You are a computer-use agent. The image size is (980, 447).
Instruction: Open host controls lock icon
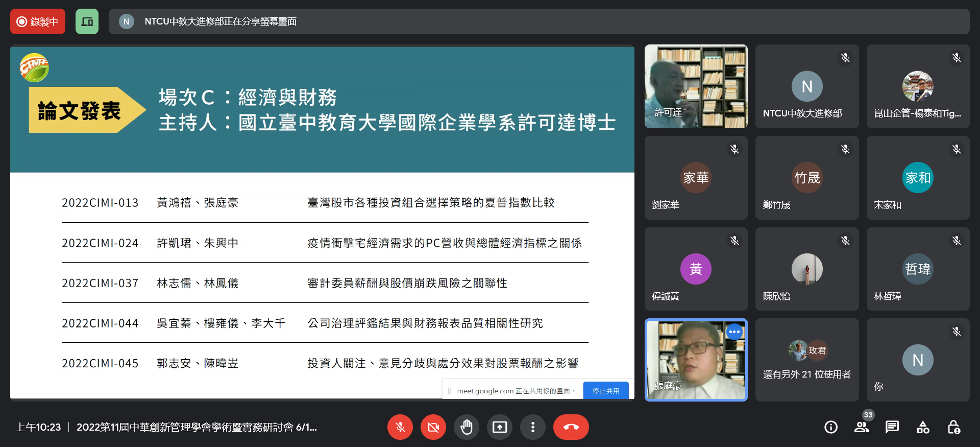pos(953,427)
